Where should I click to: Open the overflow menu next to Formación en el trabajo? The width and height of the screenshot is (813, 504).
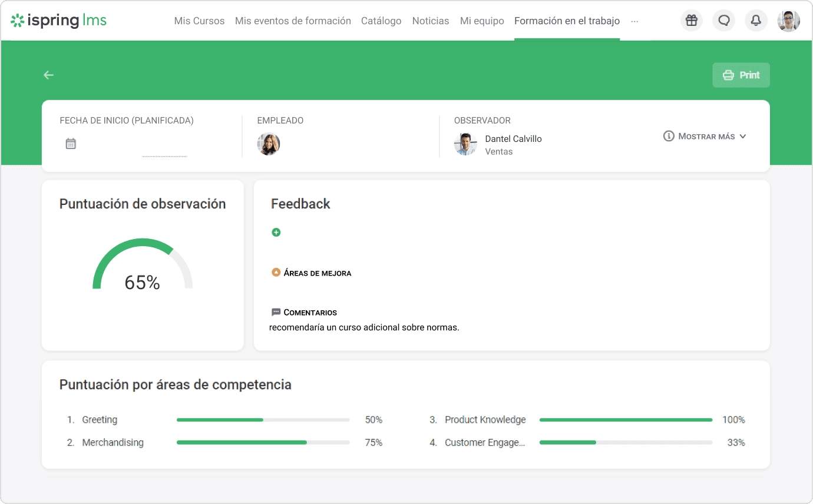click(x=634, y=21)
